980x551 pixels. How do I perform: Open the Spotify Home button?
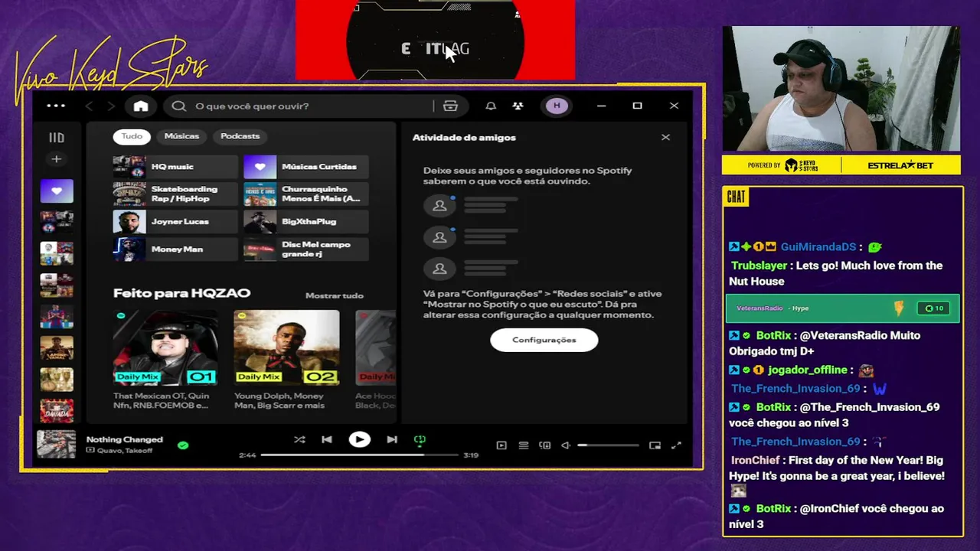point(141,106)
